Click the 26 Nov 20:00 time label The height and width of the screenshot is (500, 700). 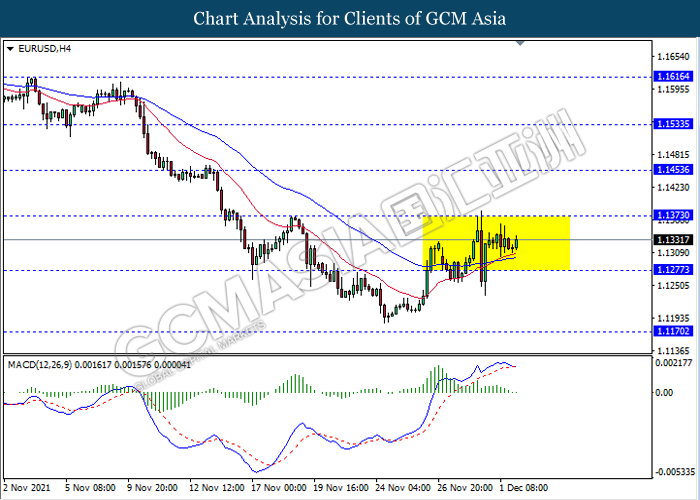466,488
